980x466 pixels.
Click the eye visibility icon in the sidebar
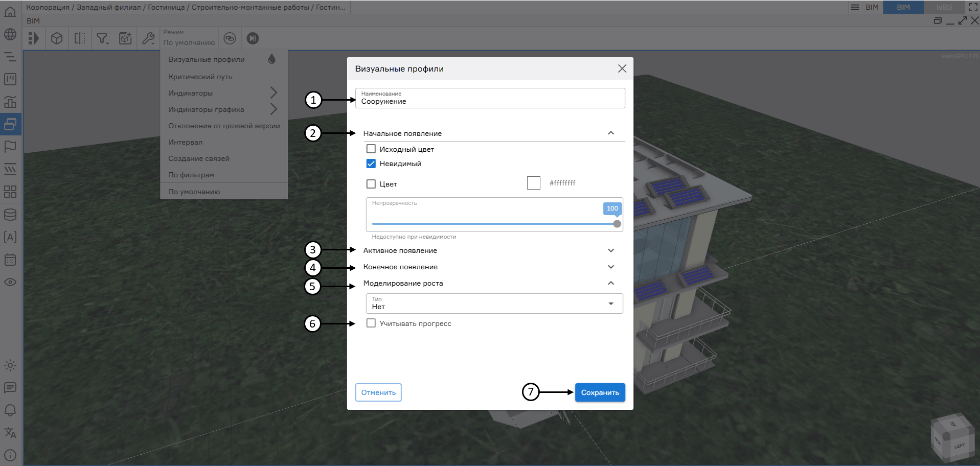tap(10, 282)
